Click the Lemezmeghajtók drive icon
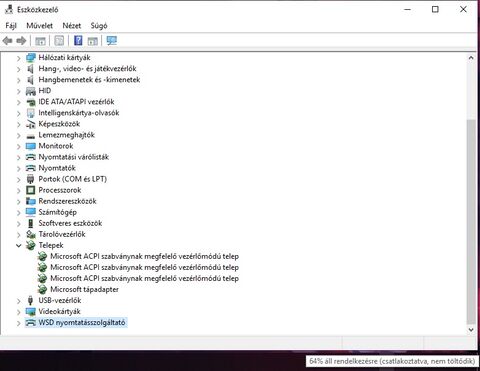The width and height of the screenshot is (480, 371). (x=31, y=136)
